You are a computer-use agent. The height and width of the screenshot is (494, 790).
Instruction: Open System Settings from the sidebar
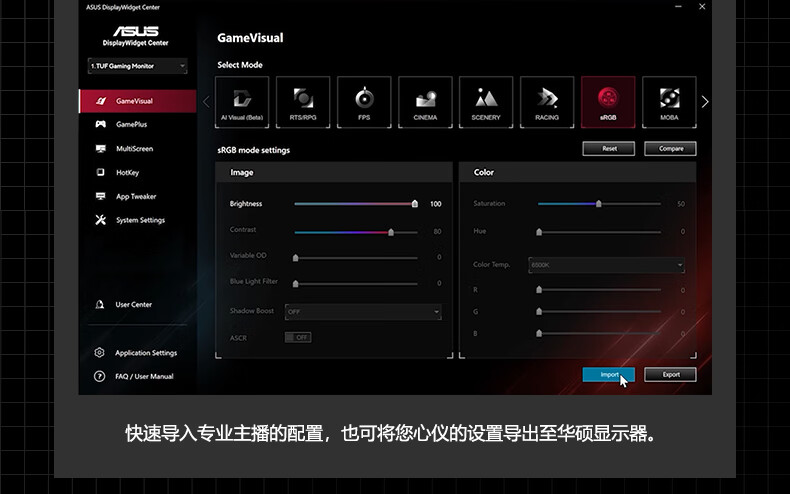click(140, 220)
